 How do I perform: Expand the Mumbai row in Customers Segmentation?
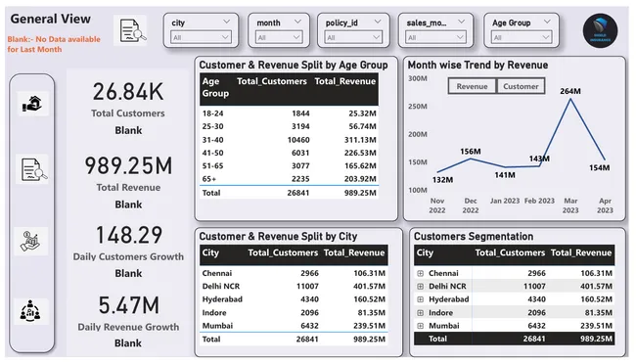click(x=420, y=326)
